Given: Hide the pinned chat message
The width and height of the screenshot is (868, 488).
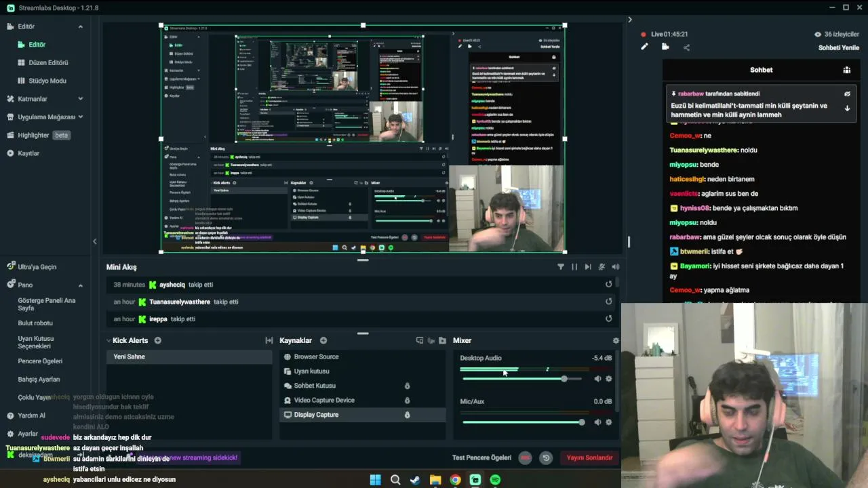Looking at the screenshot, I should click(847, 94).
